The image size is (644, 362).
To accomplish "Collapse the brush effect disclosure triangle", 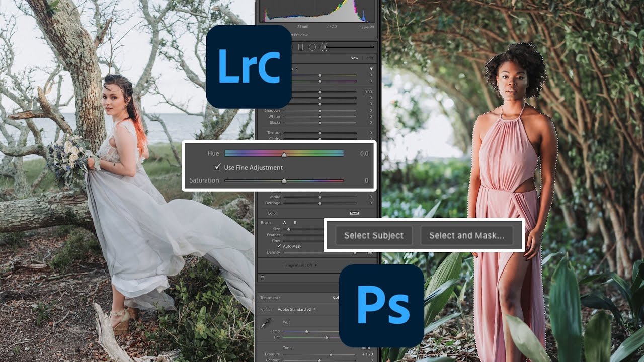I will tap(371, 68).
